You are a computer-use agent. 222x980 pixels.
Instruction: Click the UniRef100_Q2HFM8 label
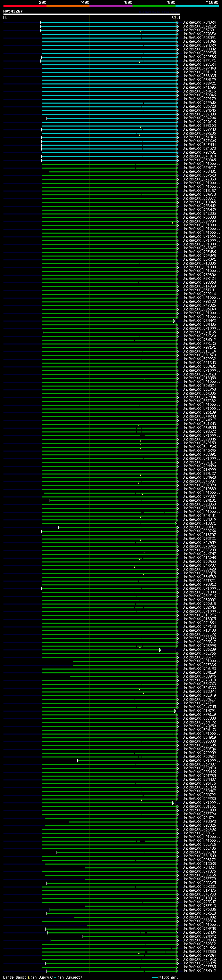click(199, 929)
